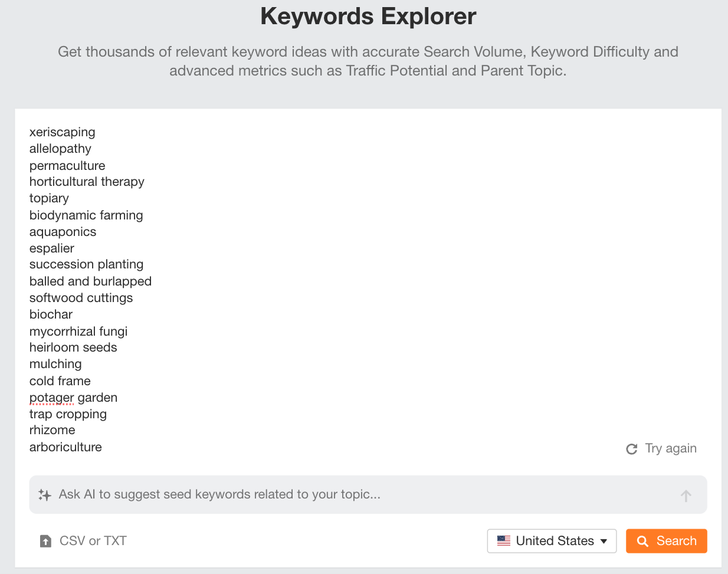This screenshot has height=574, width=728.
Task: Click the "balled and burlapped" keyword line
Action: [x=90, y=281]
